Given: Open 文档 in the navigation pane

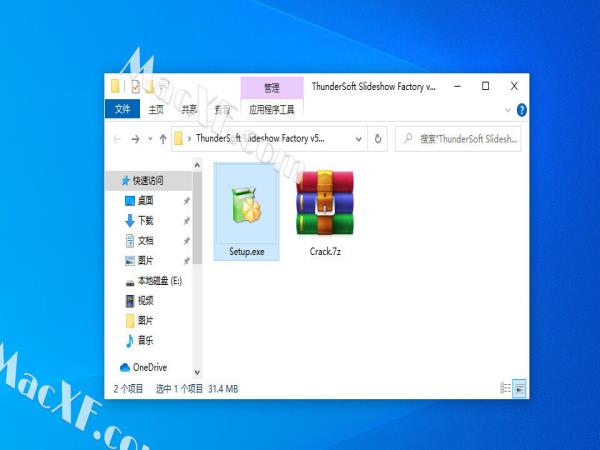Looking at the screenshot, I should click(145, 241).
